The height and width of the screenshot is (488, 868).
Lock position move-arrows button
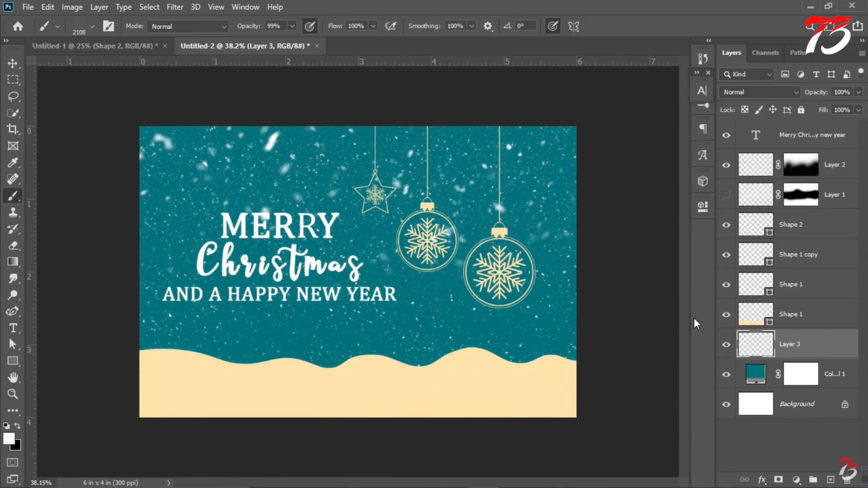click(772, 109)
